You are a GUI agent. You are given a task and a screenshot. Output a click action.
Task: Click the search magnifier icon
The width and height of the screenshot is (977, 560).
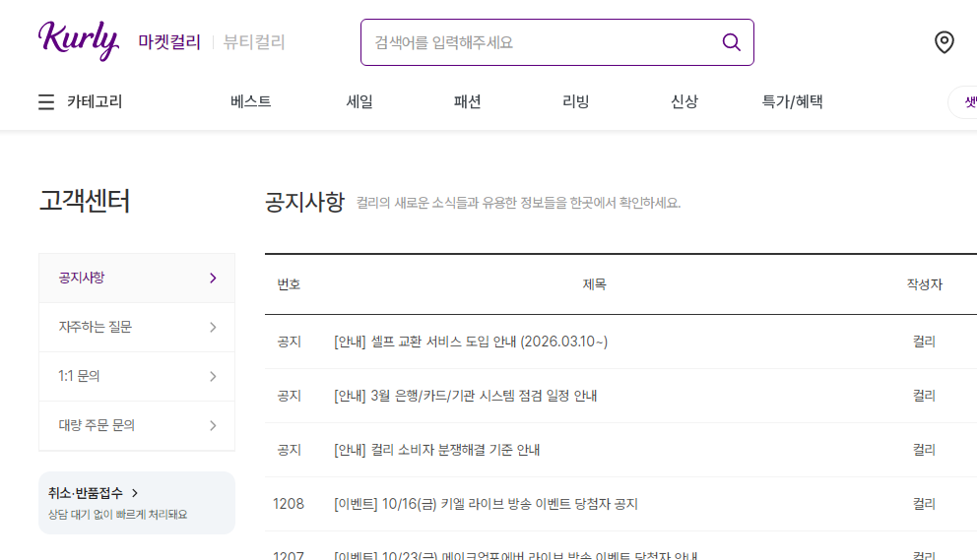[x=732, y=42]
